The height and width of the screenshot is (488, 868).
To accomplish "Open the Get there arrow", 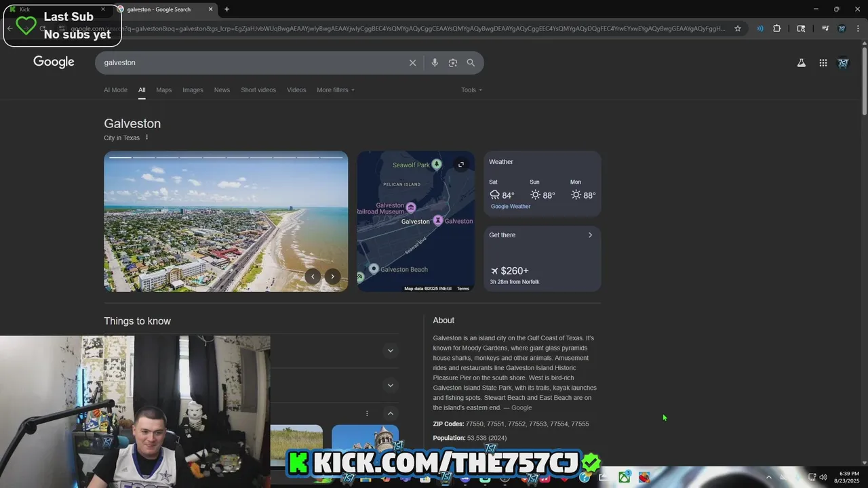I will pyautogui.click(x=590, y=235).
